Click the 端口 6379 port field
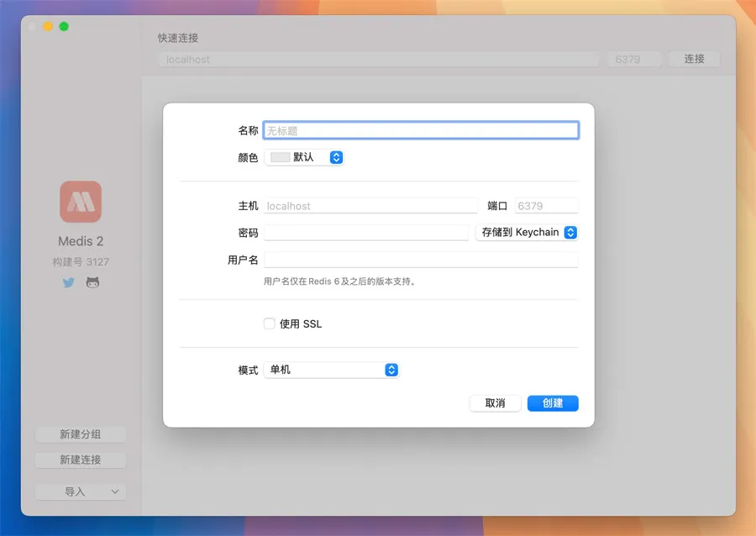 pyautogui.click(x=546, y=206)
